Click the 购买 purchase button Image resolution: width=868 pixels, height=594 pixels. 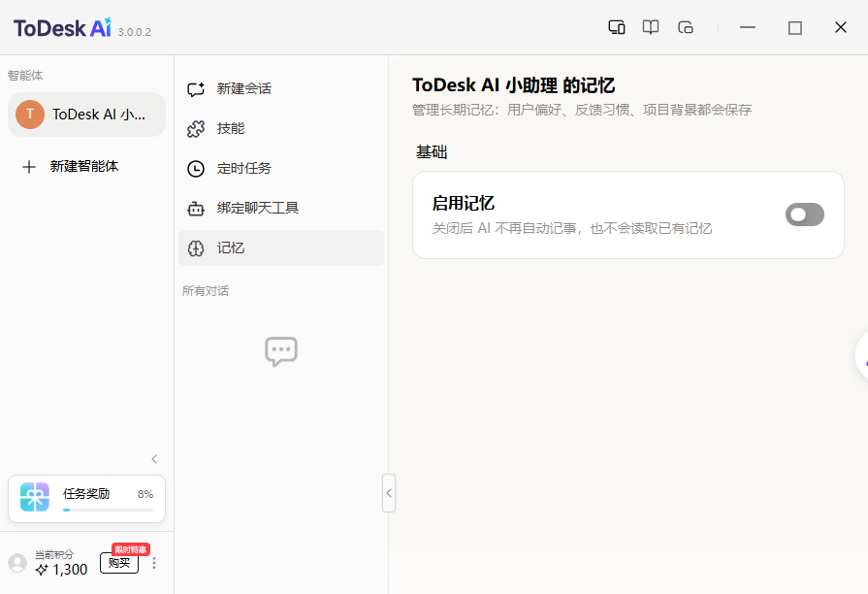(x=119, y=563)
